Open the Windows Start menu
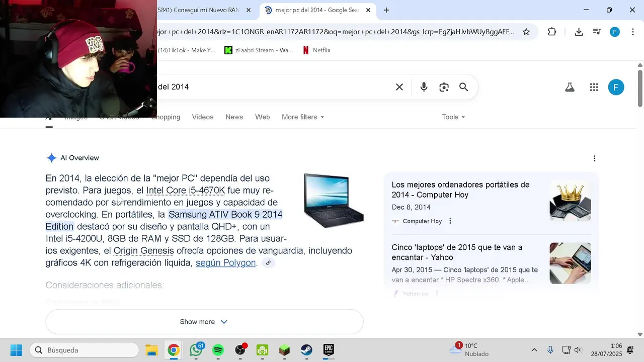 click(x=16, y=350)
